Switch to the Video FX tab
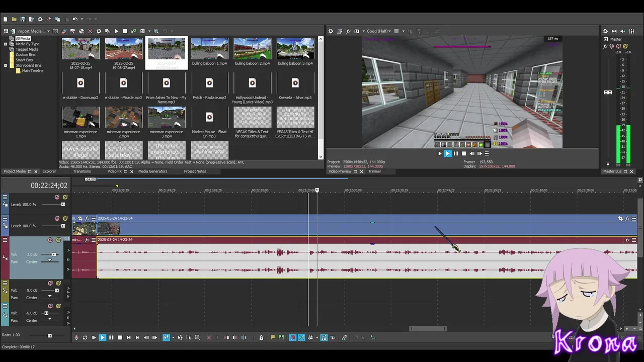Image resolution: width=644 pixels, height=362 pixels. pos(115,171)
